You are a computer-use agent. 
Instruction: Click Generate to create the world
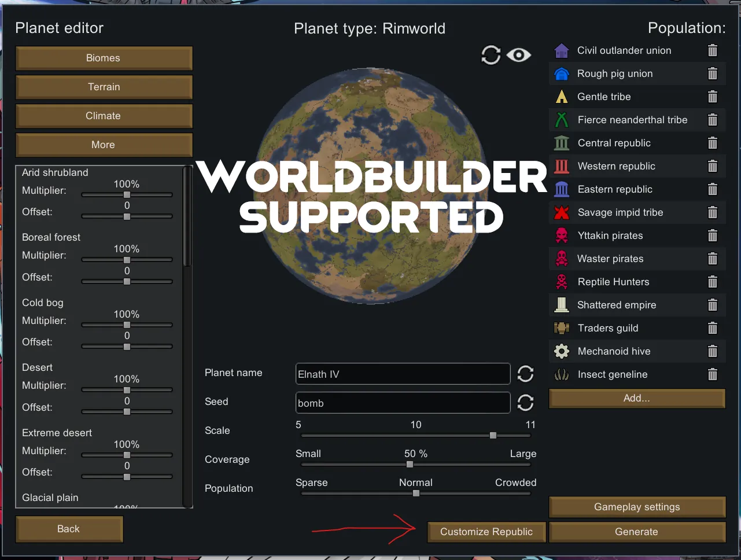[x=637, y=532]
